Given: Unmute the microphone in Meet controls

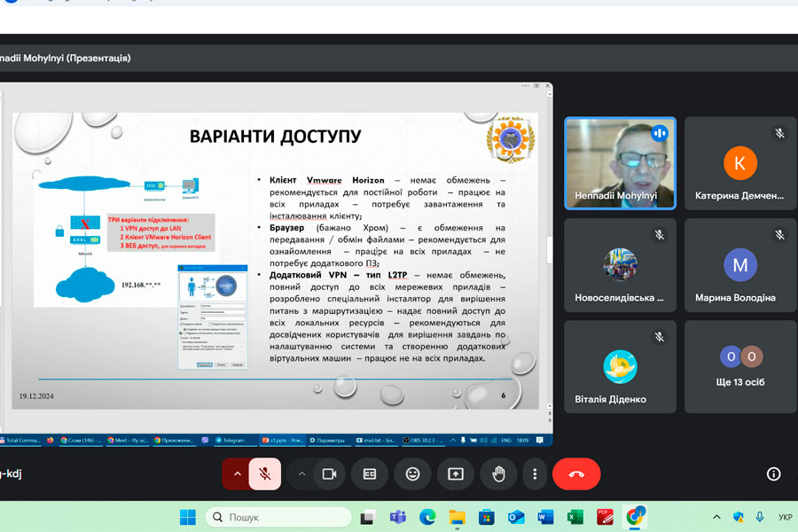Looking at the screenshot, I should tap(264, 474).
